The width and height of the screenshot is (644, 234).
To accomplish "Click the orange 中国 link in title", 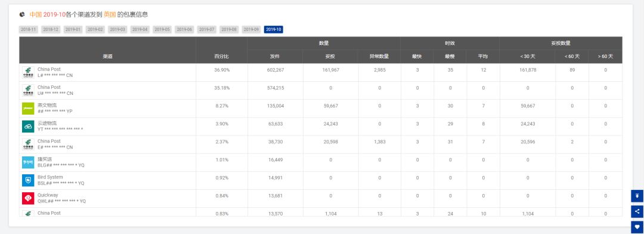I will pyautogui.click(x=35, y=14).
